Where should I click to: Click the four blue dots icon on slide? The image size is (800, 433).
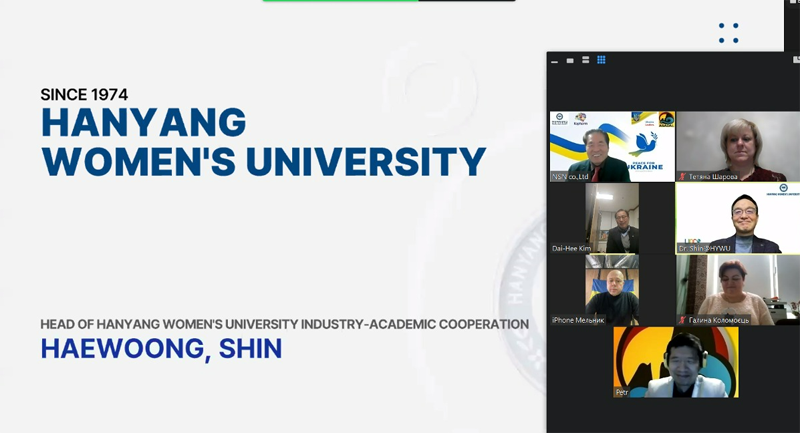[728, 33]
